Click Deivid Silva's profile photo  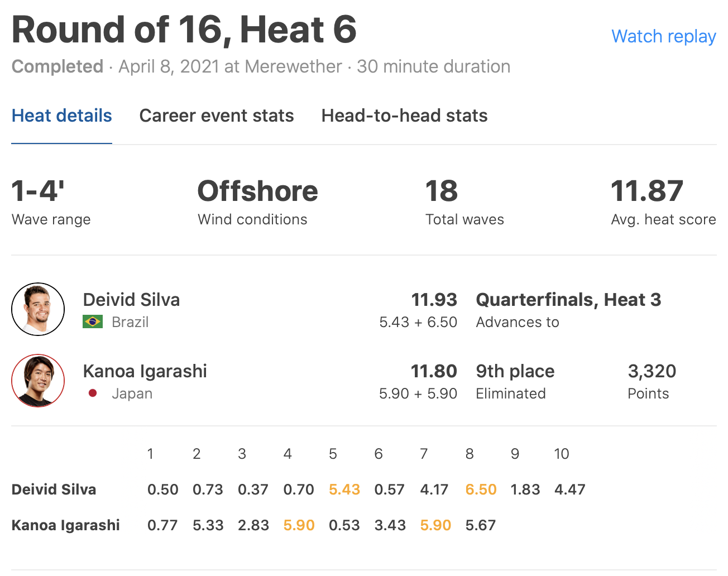(x=38, y=309)
